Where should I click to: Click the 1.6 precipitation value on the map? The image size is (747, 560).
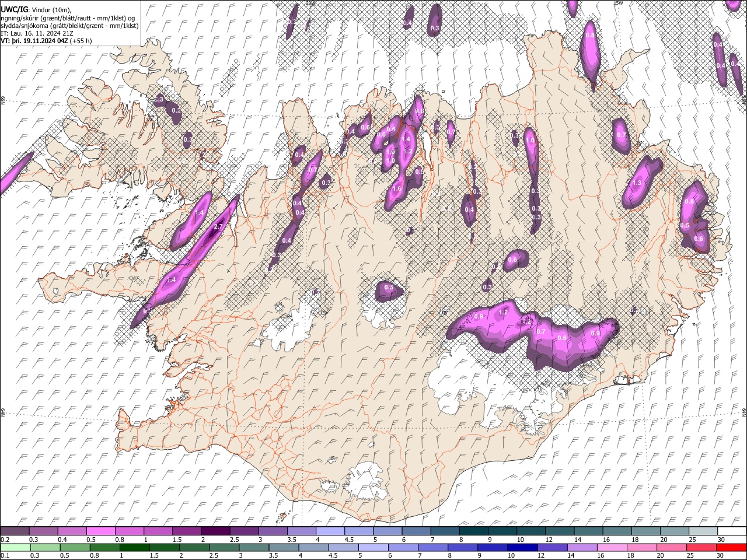[397, 188]
